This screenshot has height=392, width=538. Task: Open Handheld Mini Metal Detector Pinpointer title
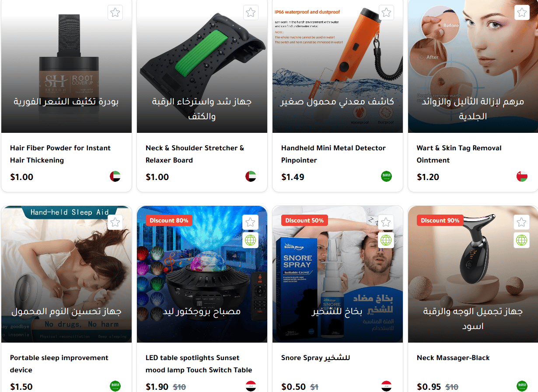[x=333, y=154]
